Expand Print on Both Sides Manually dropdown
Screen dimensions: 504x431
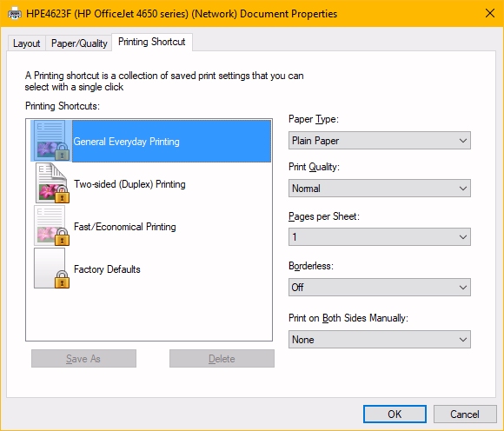click(379, 340)
